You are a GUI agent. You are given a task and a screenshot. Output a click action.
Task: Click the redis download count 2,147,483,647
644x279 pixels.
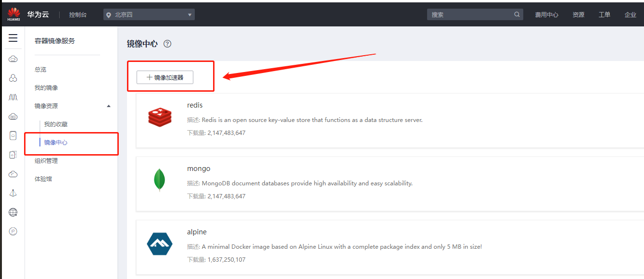click(227, 133)
